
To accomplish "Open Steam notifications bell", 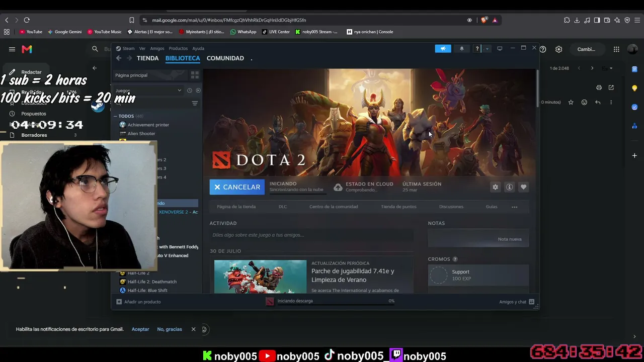I will pos(462,49).
